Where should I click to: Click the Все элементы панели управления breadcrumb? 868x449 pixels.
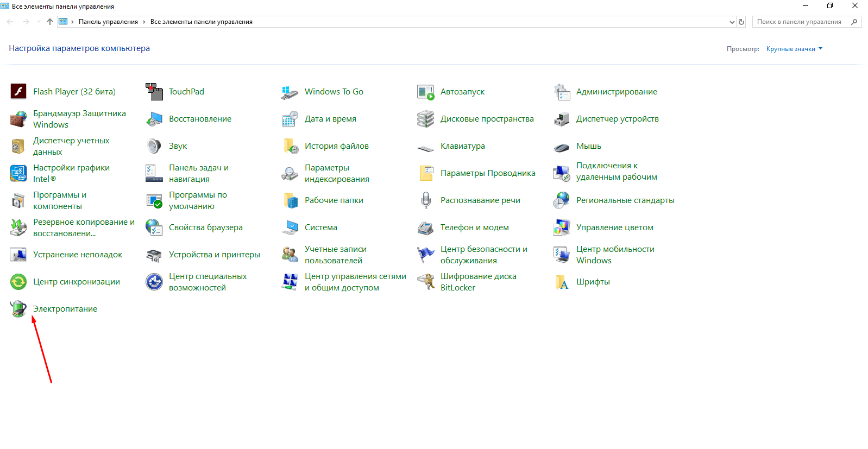tap(202, 22)
